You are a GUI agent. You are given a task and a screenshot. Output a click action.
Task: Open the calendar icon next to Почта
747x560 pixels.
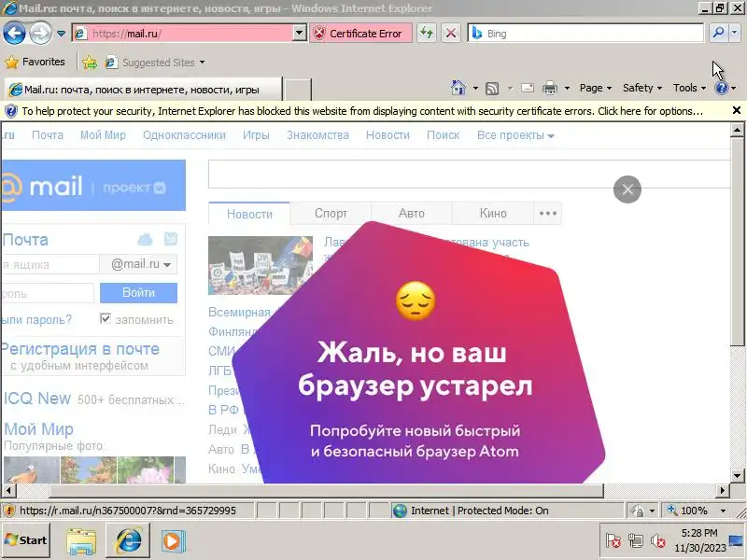[x=171, y=239]
